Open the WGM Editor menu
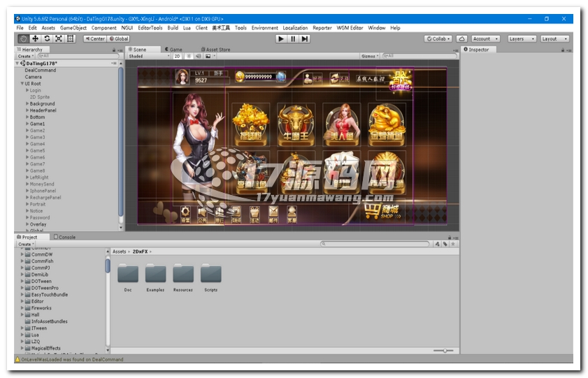The height and width of the screenshot is (378, 588). coord(350,28)
